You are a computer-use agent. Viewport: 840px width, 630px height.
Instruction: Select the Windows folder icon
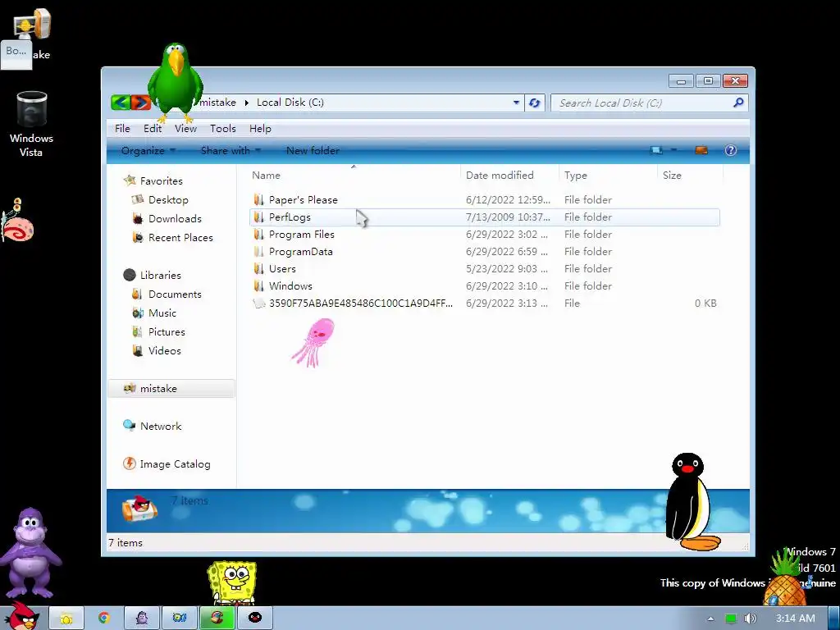258,286
